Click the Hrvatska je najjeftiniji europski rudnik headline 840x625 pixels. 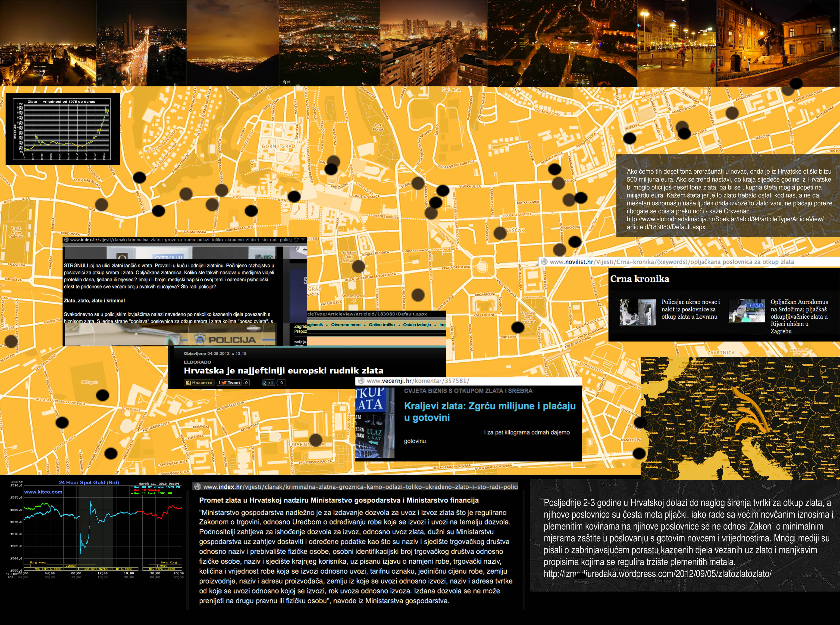283,371
